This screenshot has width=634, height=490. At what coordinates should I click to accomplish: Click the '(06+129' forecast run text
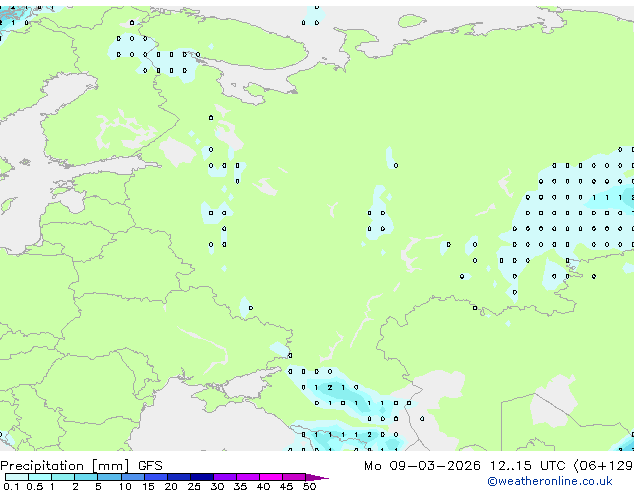tap(603, 466)
